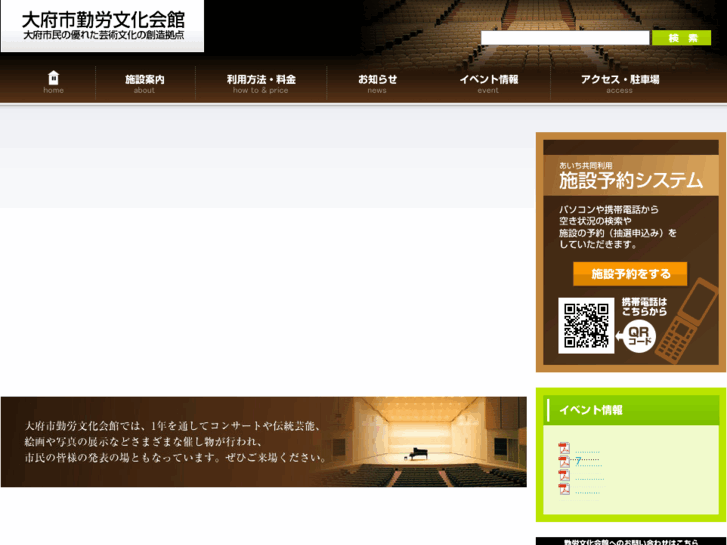Click the round QRコード badge
The width and height of the screenshot is (727, 545).
[x=639, y=336]
